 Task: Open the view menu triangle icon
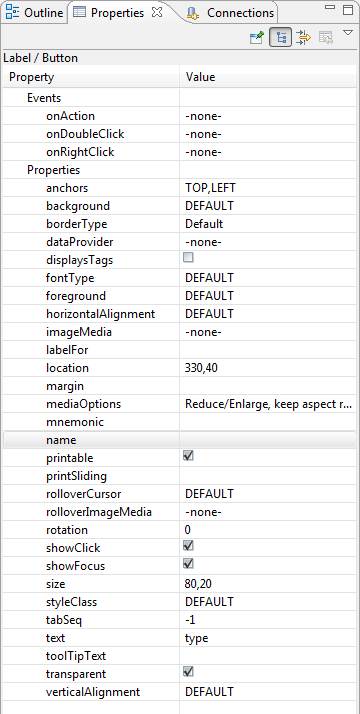(x=348, y=32)
